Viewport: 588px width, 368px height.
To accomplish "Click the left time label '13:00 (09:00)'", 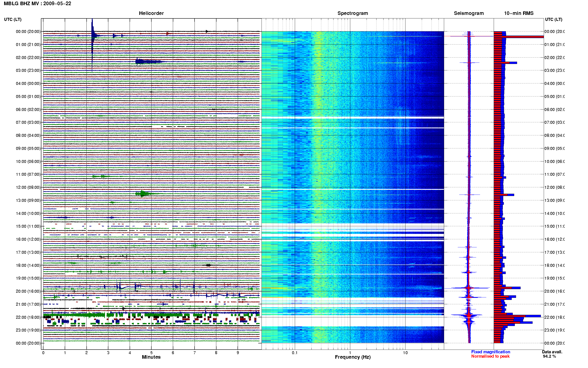I will tap(28, 200).
